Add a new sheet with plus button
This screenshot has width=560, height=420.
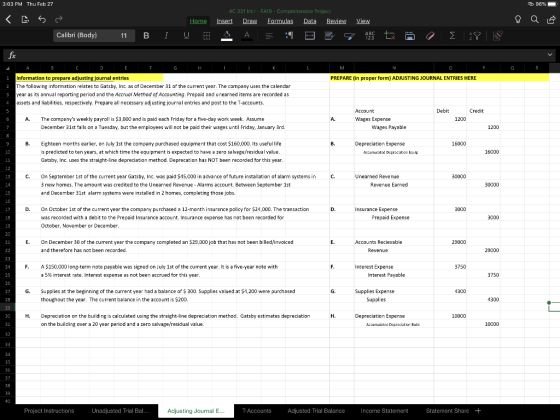[x=478, y=411]
